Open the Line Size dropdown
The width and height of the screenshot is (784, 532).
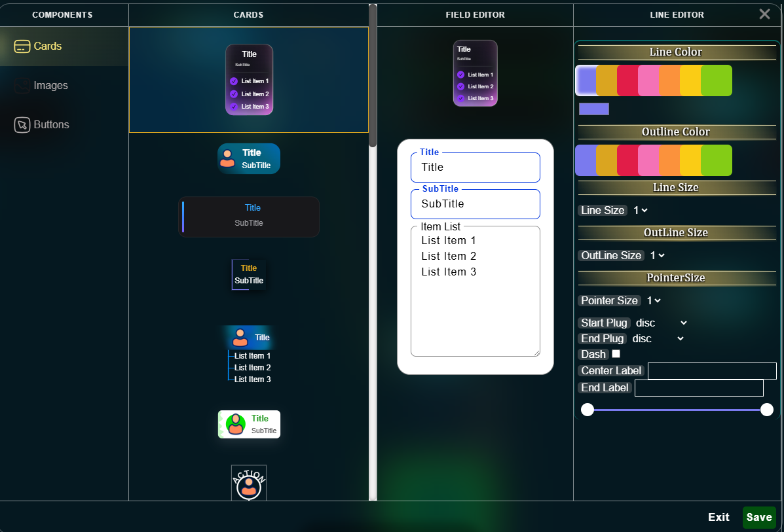coord(641,210)
